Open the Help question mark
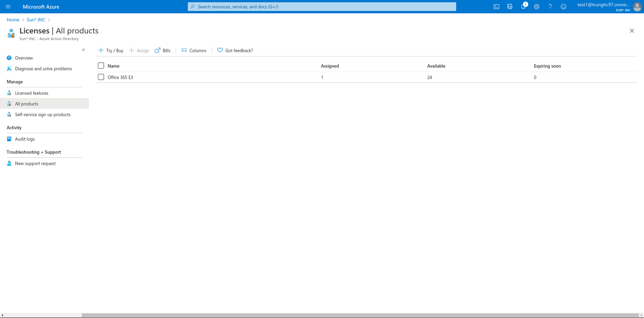This screenshot has height=318, width=644. pyautogui.click(x=550, y=7)
